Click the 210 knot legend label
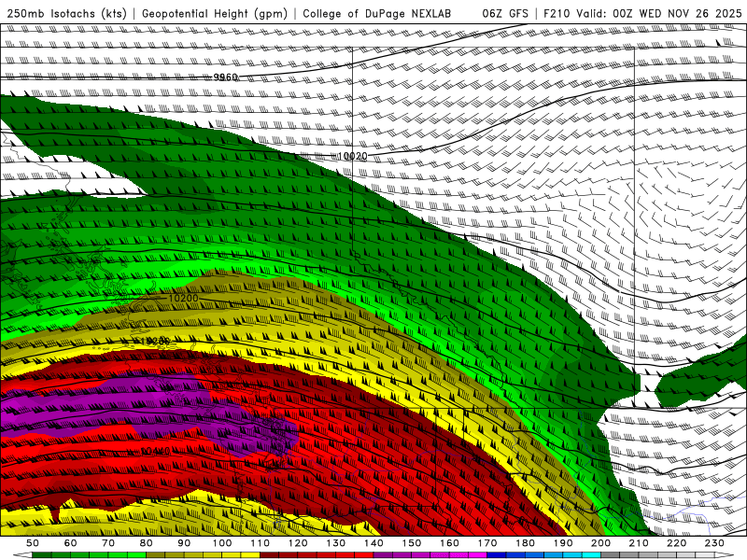Viewport: 747px width, 560px height. tap(639, 543)
